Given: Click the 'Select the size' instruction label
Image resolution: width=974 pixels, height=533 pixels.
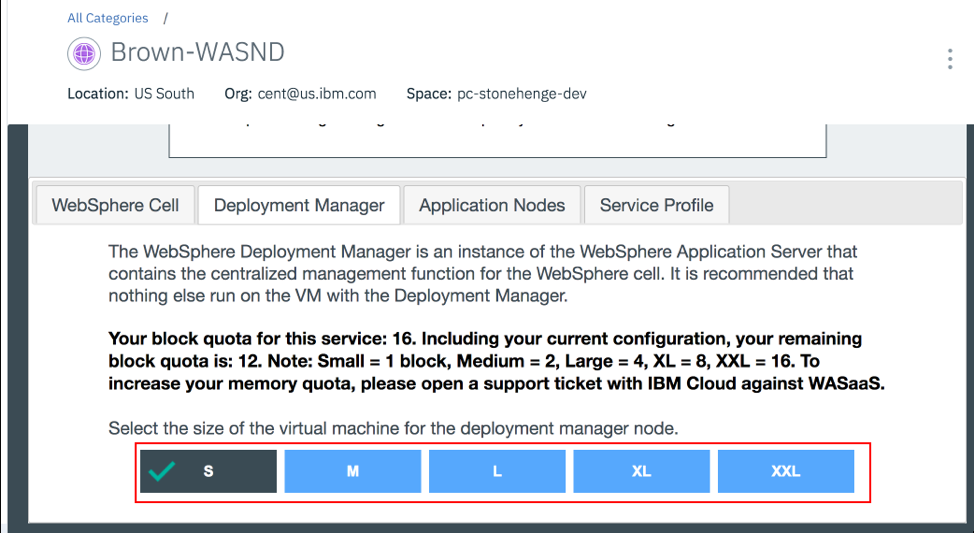Looking at the screenshot, I should pyautogui.click(x=393, y=429).
